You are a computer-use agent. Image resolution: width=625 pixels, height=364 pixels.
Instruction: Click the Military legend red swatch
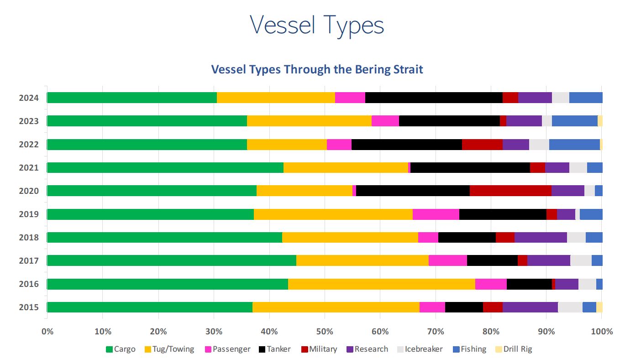point(305,349)
